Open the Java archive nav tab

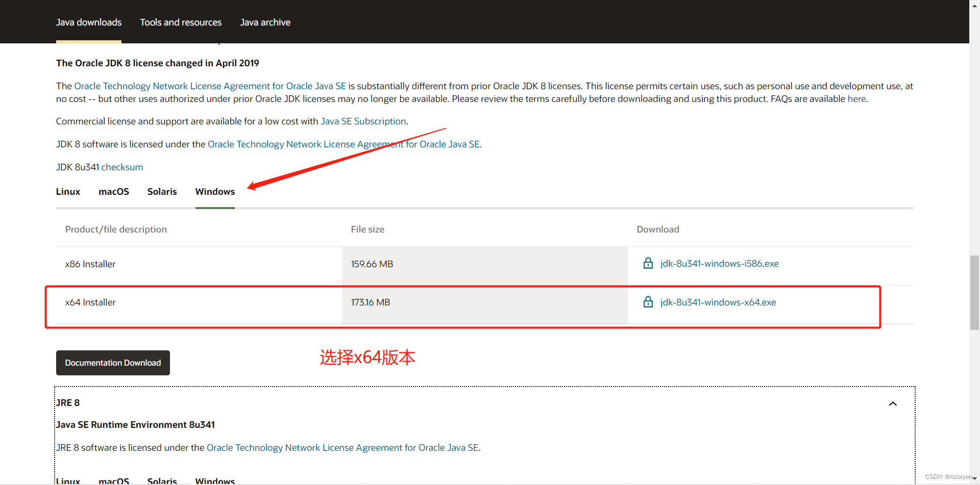[265, 22]
